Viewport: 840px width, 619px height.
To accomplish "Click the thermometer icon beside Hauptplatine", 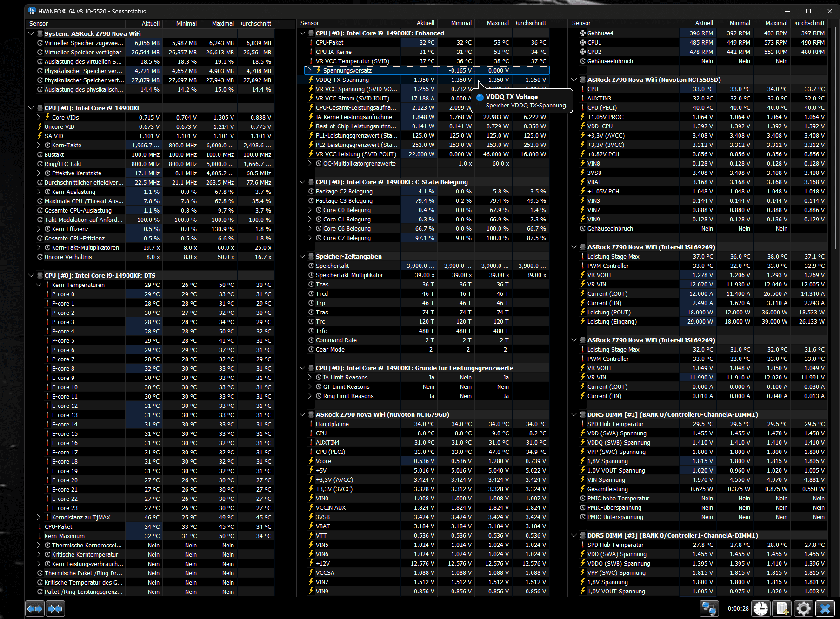I will point(311,424).
